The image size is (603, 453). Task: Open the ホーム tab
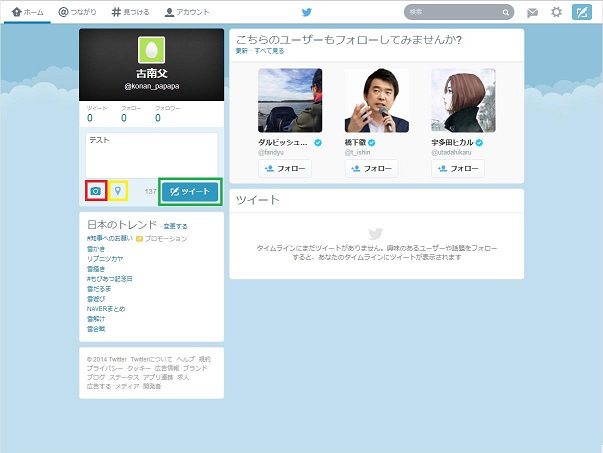point(27,12)
